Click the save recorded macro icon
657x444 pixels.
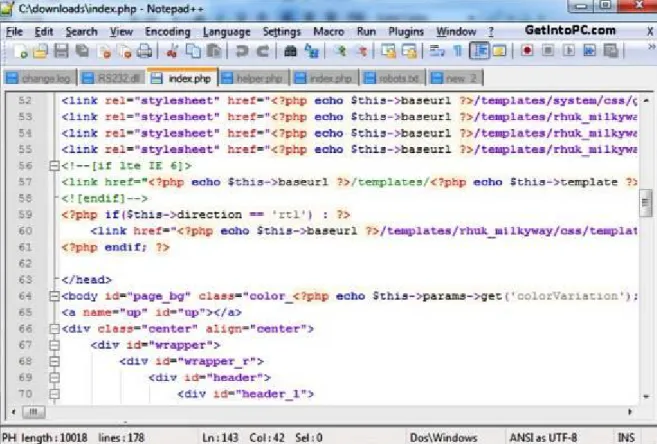tap(611, 51)
